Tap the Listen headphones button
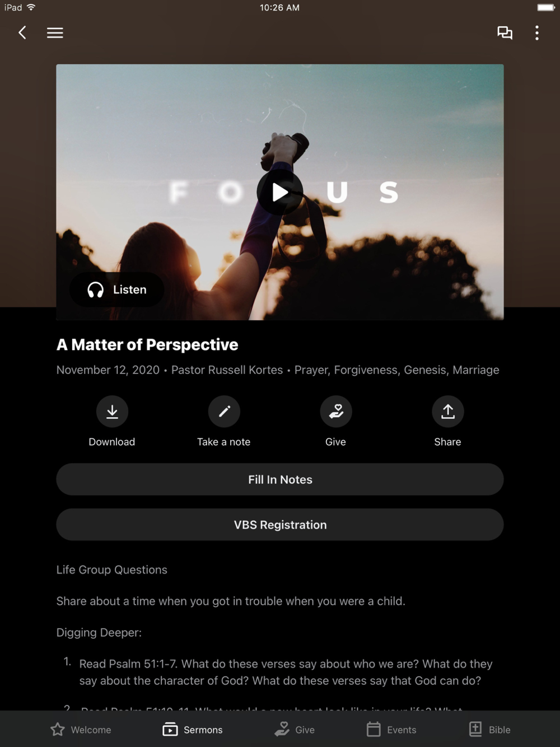Screen dimensions: 560x747 pyautogui.click(x=117, y=290)
